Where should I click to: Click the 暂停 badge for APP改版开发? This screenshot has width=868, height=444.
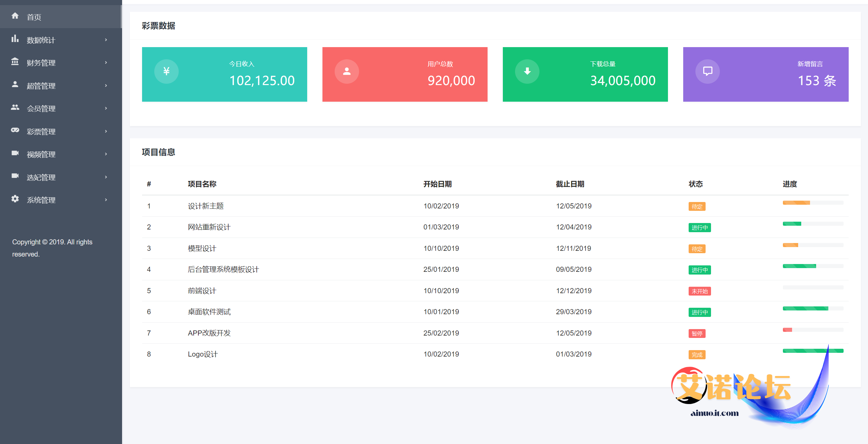pyautogui.click(x=697, y=334)
